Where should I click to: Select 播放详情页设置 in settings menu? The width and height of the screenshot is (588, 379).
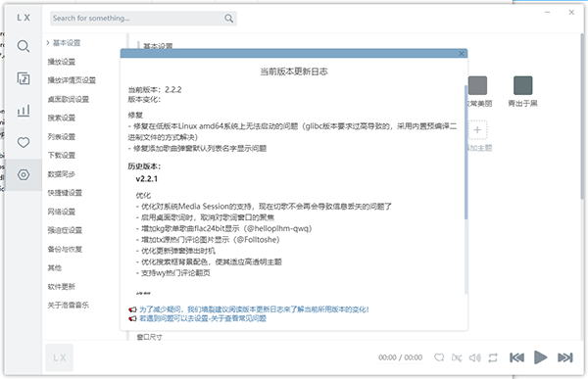click(72, 80)
